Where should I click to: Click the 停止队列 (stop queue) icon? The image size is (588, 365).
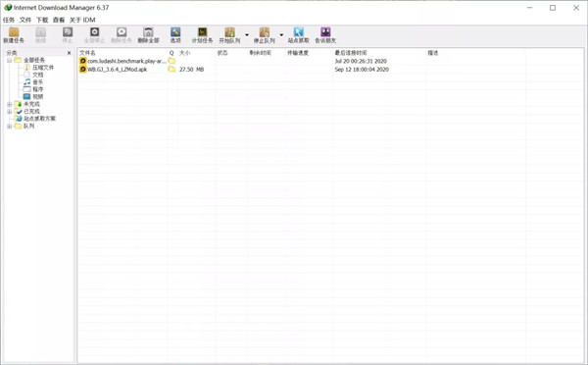264,35
